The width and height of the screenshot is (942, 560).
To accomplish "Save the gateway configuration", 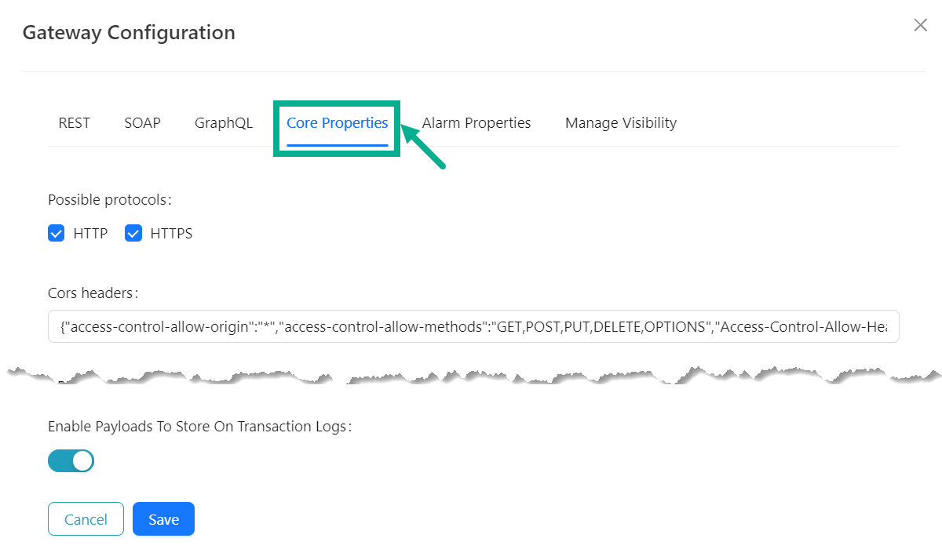I will 163,519.
